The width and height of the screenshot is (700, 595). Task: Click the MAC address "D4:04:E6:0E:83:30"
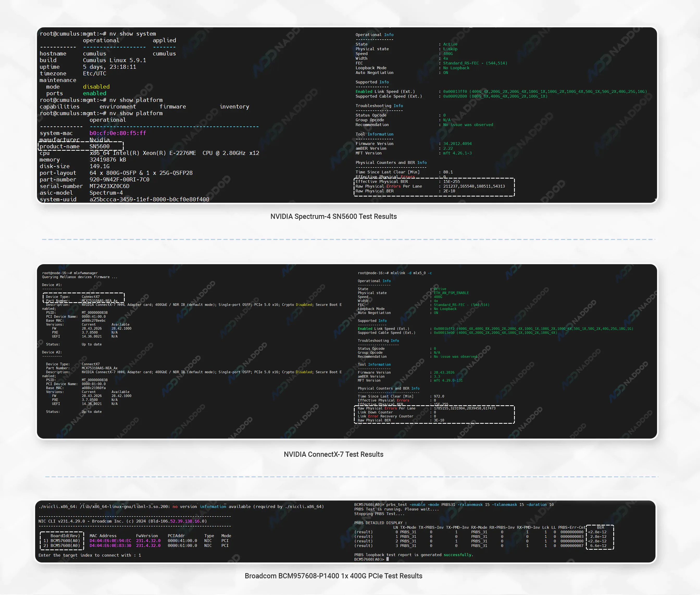(x=110, y=546)
